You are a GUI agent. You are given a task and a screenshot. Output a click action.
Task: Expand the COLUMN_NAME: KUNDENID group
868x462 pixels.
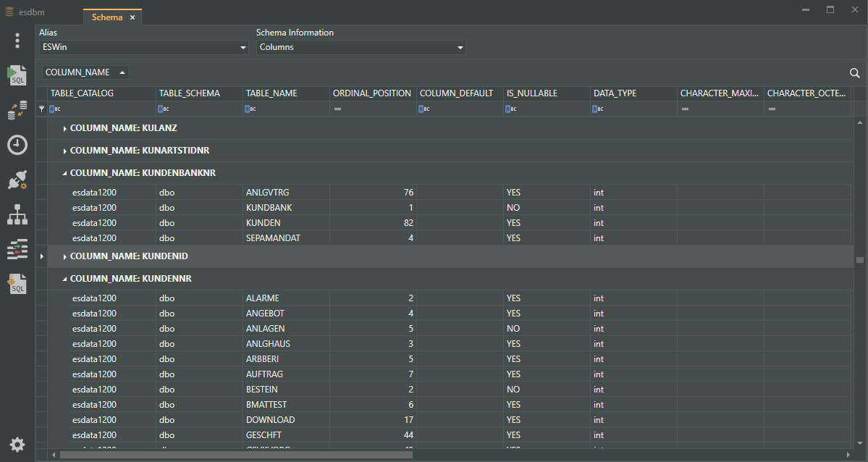[65, 257]
